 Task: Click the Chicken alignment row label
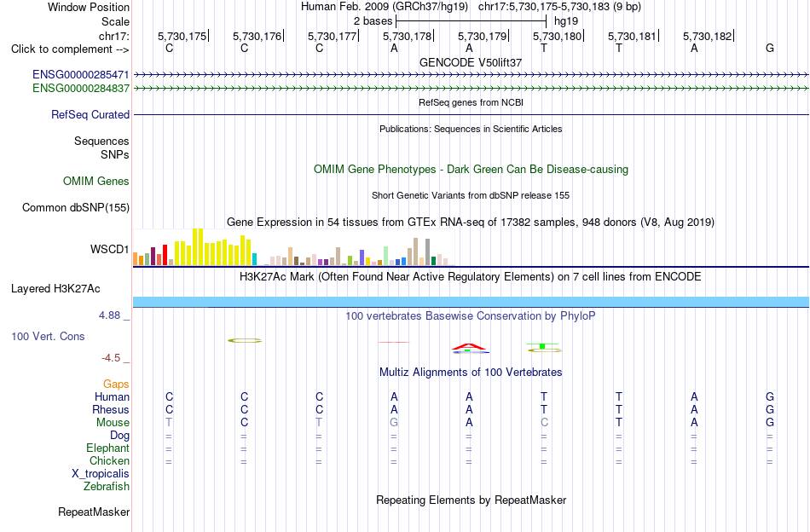[x=109, y=460]
